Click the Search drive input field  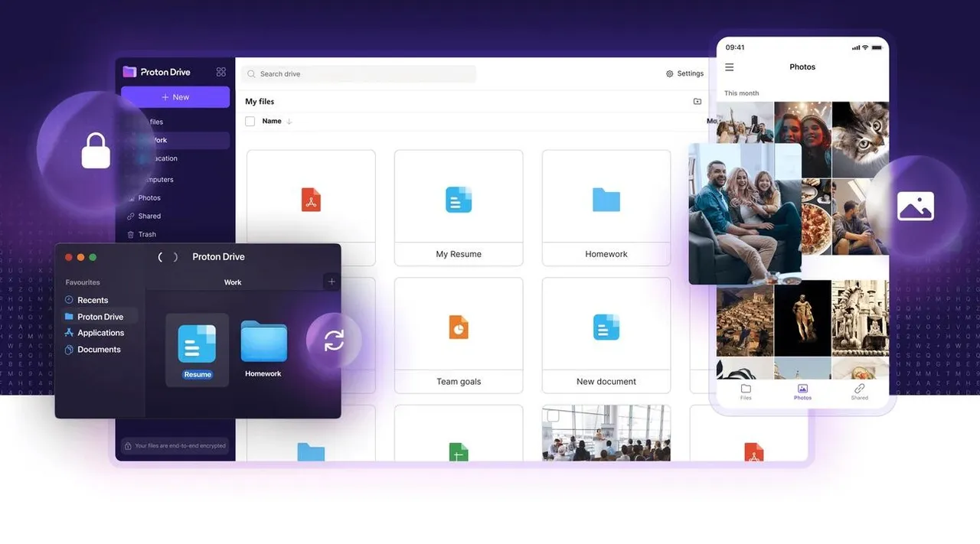pos(360,74)
